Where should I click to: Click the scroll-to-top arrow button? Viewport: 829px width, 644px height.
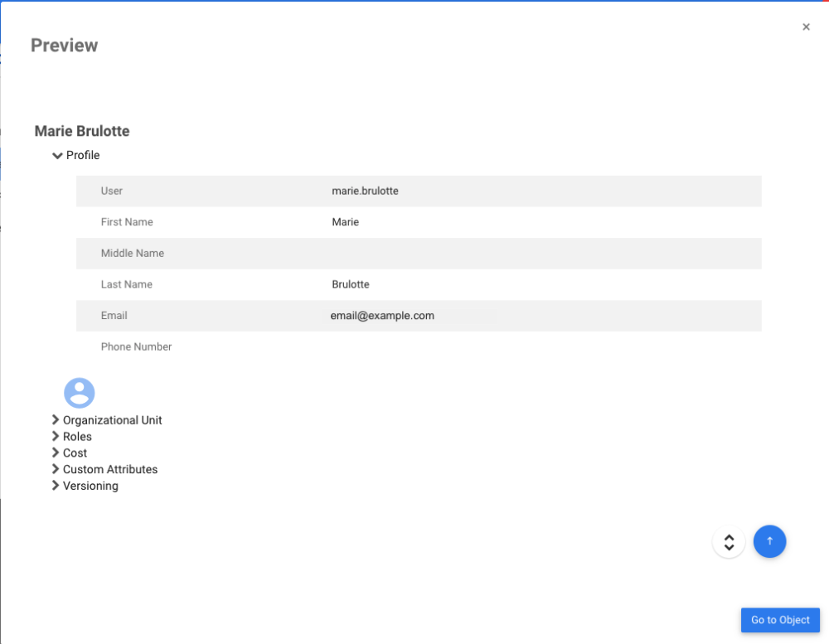pos(769,541)
